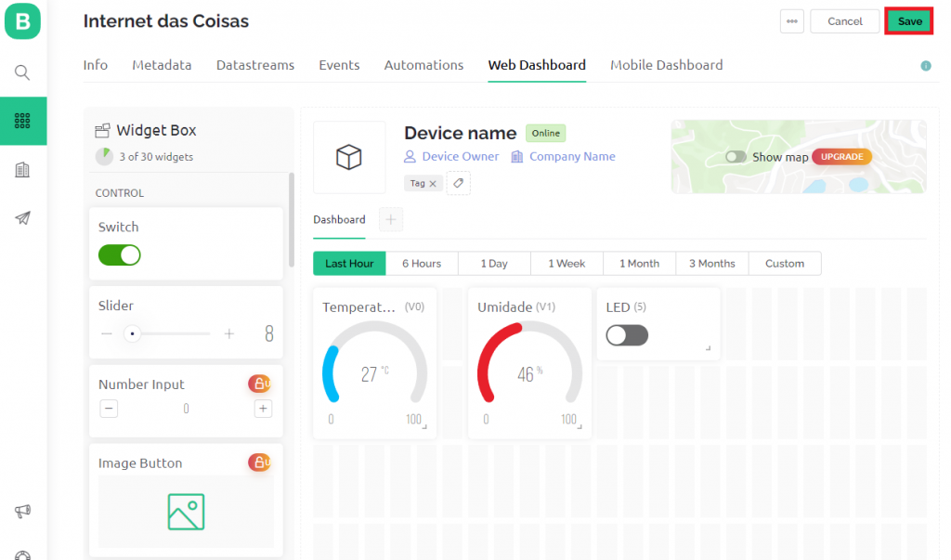
Task: Click the Widget Box header icon
Action: coord(102,130)
